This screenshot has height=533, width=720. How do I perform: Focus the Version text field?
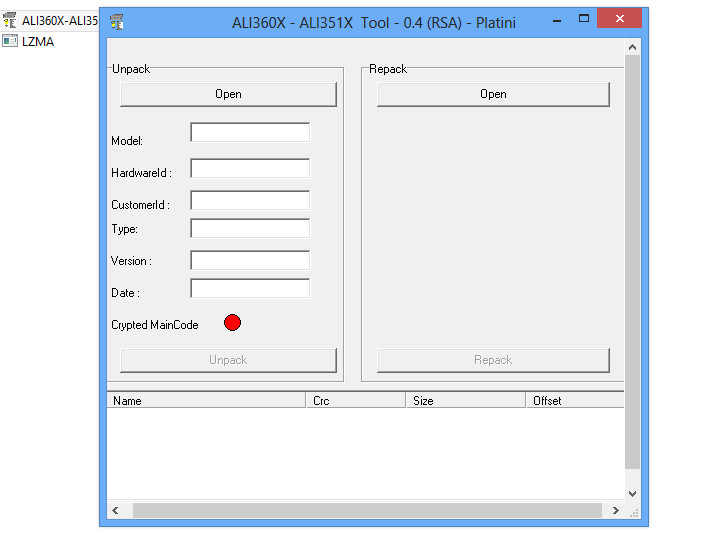(x=250, y=261)
